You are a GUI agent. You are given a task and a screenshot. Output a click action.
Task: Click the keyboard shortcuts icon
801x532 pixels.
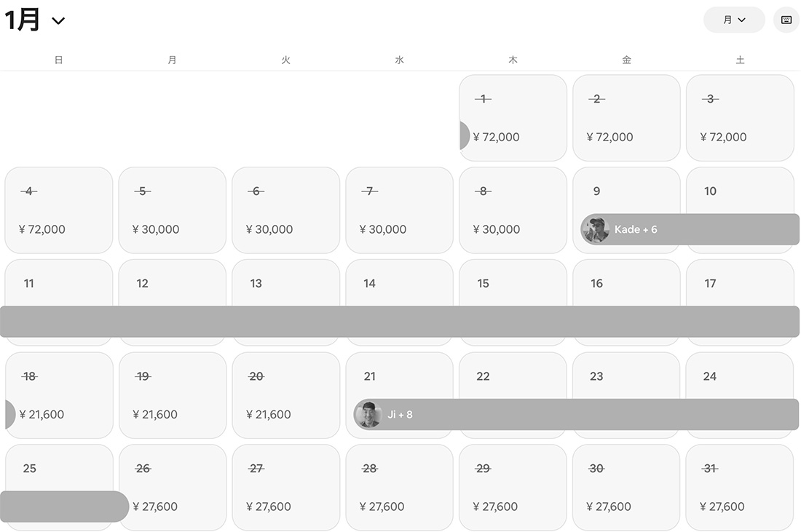click(x=786, y=20)
